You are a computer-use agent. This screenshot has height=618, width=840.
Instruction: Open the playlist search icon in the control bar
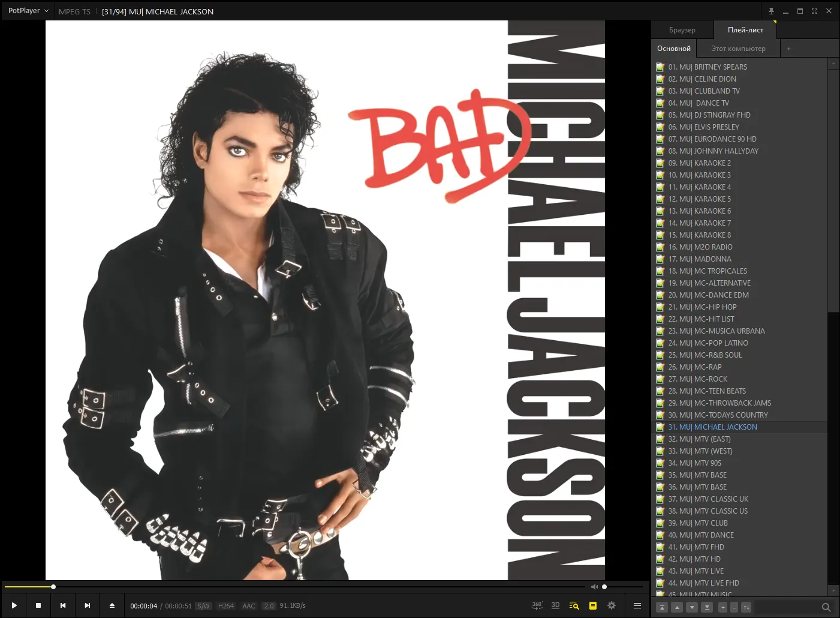pyautogui.click(x=574, y=605)
